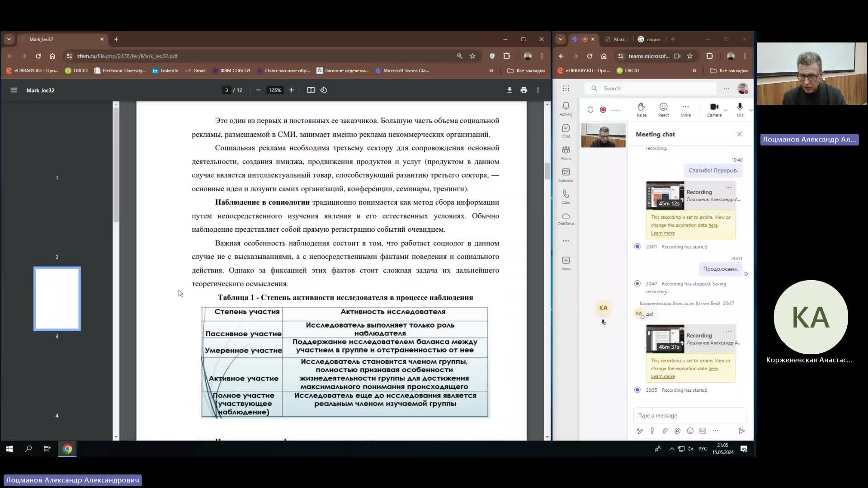Screen dimensions: 868x488
Task: Rotate the PDF document counterclockwise
Action: point(324,90)
